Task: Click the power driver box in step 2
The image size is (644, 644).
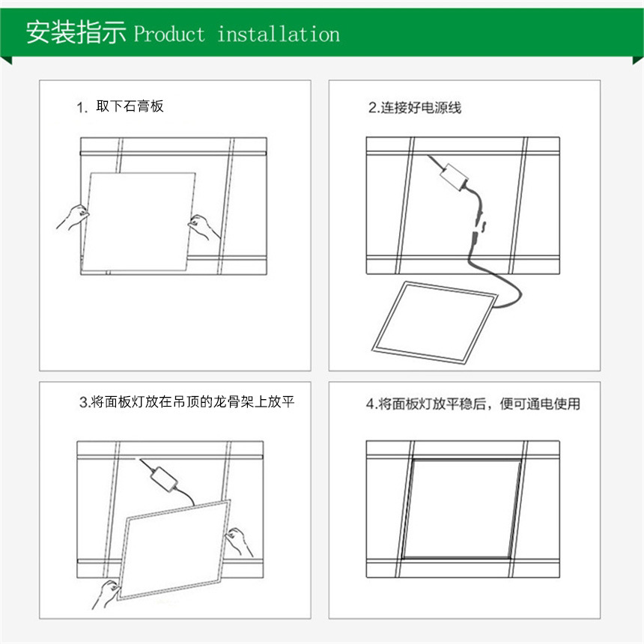Action: (x=455, y=176)
